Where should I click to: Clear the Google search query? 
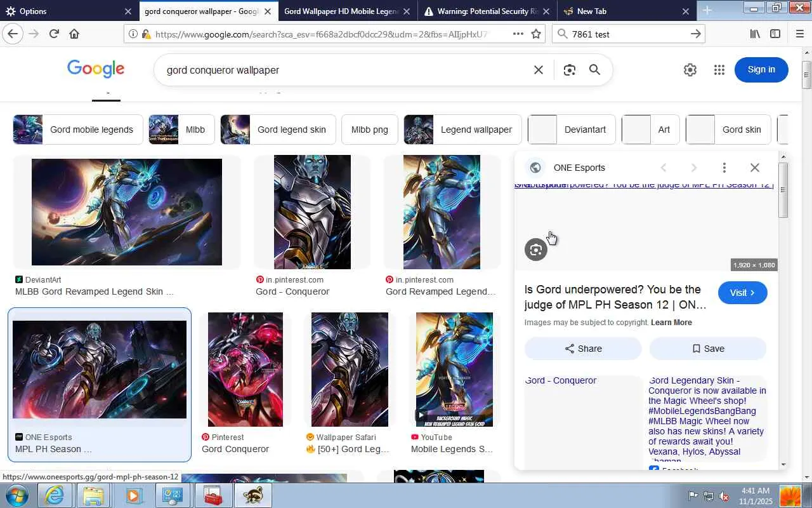pos(539,70)
